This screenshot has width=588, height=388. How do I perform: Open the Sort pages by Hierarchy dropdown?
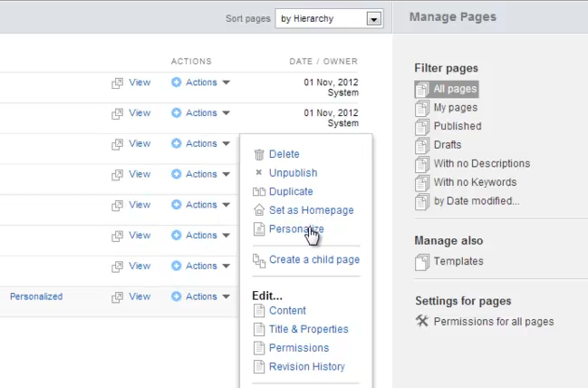[x=373, y=19]
